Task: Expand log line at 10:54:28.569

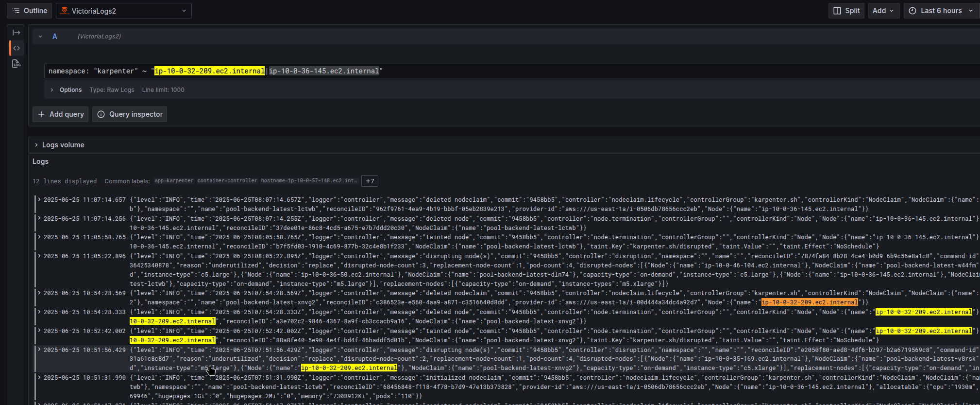Action: click(39, 293)
